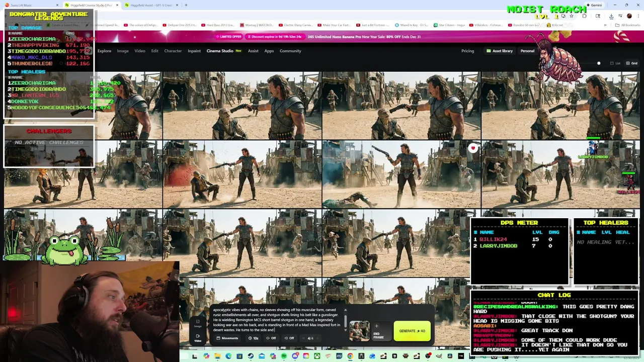
Task: Click the heart favorite icon on the thumbnail
Action: click(x=473, y=148)
